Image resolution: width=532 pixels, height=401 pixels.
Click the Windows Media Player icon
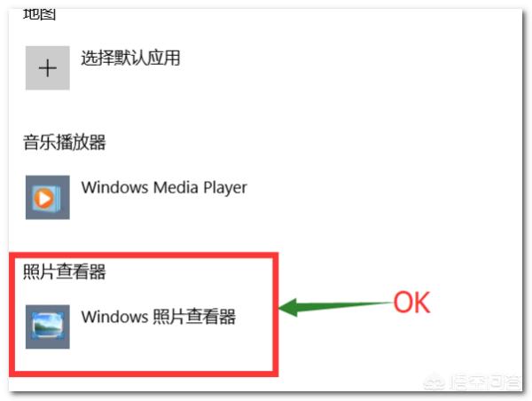[x=48, y=197]
